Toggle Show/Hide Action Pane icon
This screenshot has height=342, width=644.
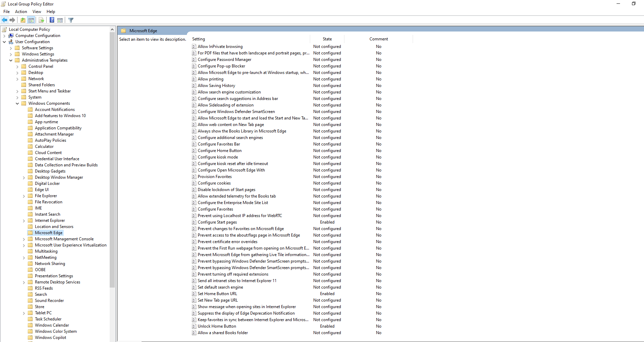coord(60,20)
